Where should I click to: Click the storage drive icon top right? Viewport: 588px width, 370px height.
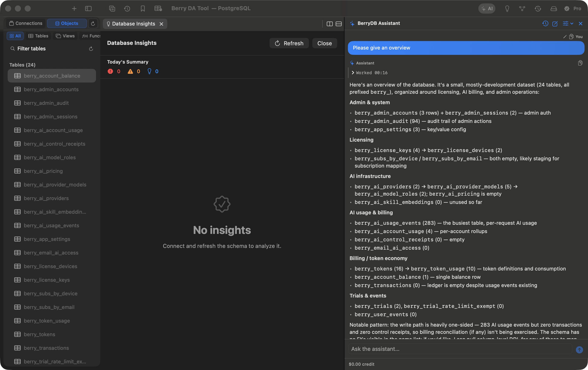[554, 9]
